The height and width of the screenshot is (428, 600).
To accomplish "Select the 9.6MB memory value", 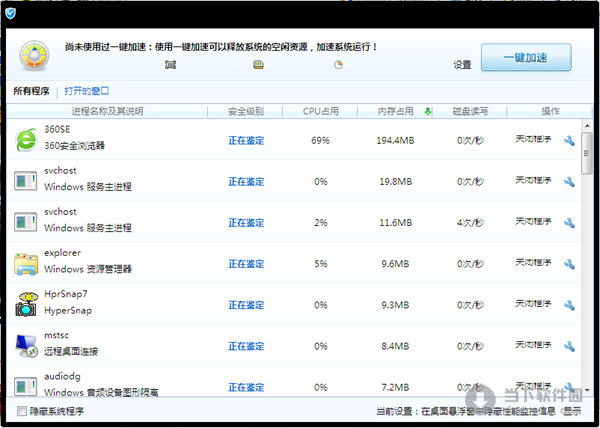I will coord(395,264).
